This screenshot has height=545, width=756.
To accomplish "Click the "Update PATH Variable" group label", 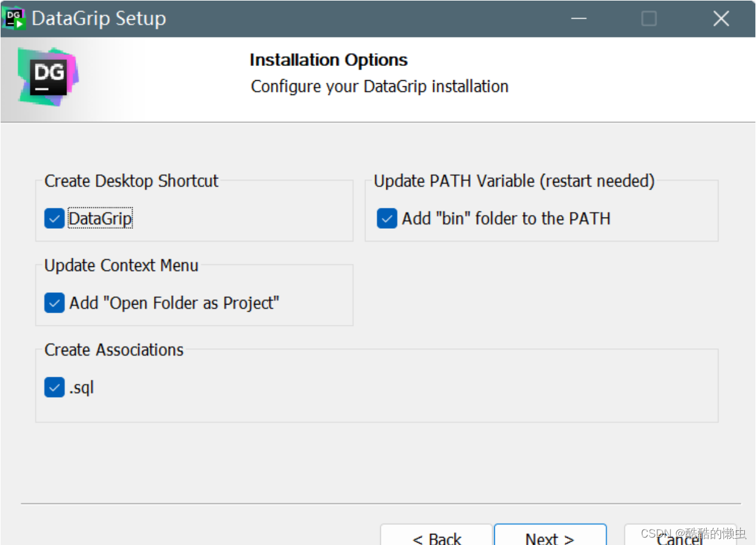I will pos(514,181).
